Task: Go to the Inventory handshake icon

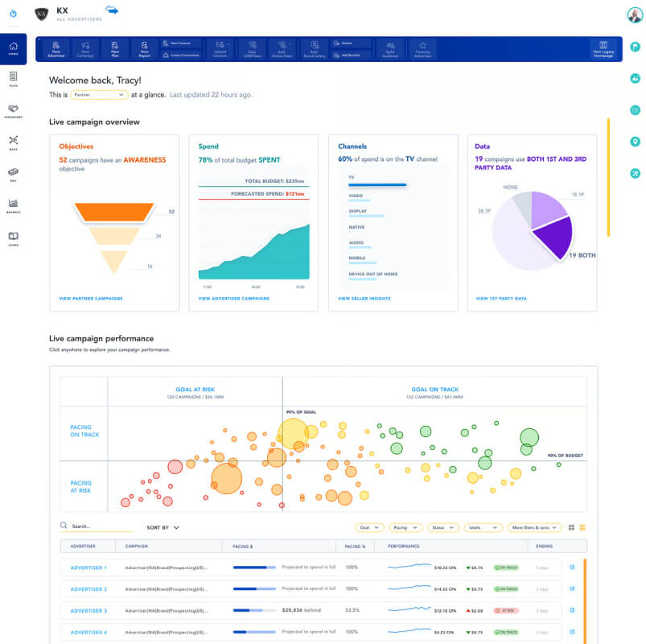Action: tap(13, 111)
